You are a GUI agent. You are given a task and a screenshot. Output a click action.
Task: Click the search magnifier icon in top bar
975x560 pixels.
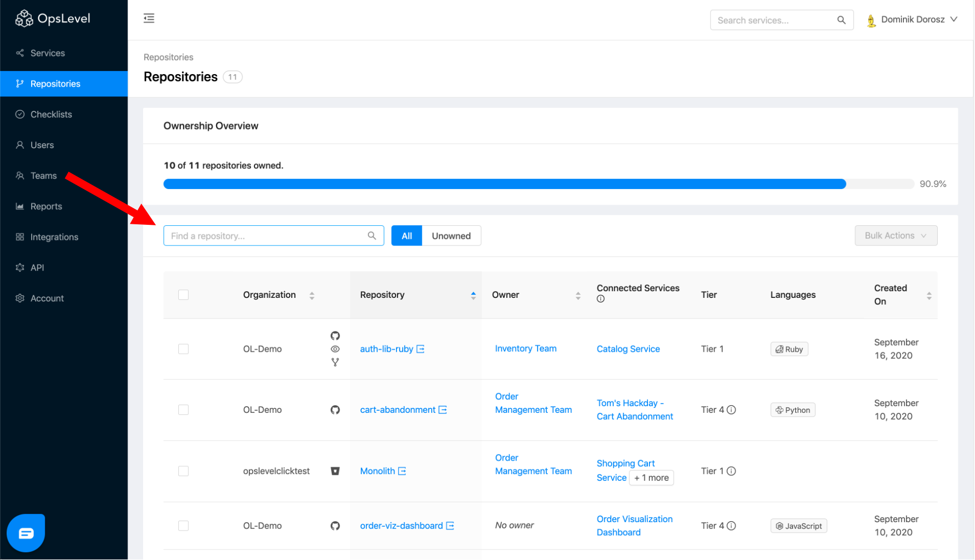click(841, 20)
